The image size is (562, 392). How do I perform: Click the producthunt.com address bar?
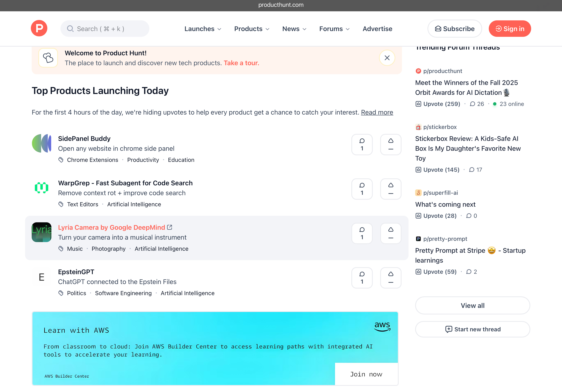[281, 5]
